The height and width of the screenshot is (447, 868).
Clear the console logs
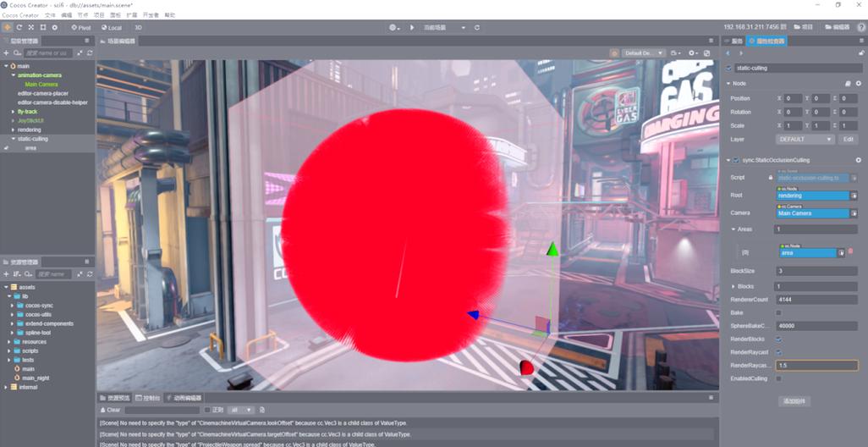110,410
